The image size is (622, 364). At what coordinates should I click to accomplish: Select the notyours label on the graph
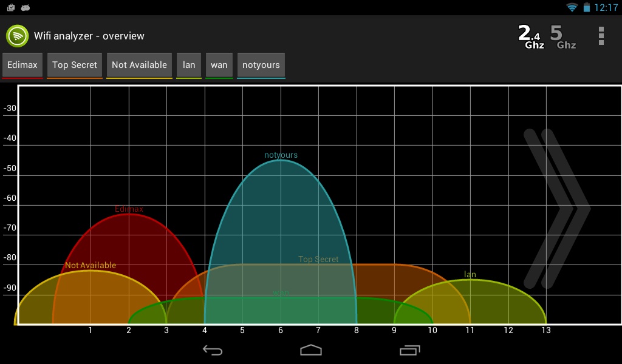pyautogui.click(x=281, y=155)
